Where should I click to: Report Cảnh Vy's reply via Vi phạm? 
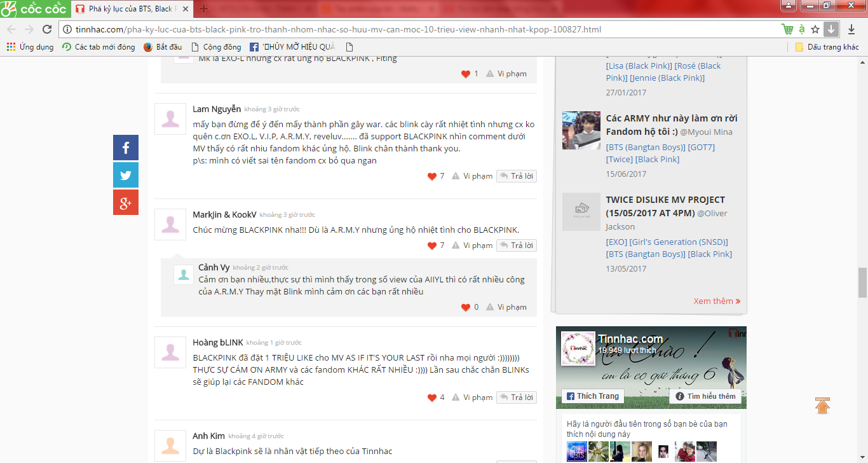[506, 307]
